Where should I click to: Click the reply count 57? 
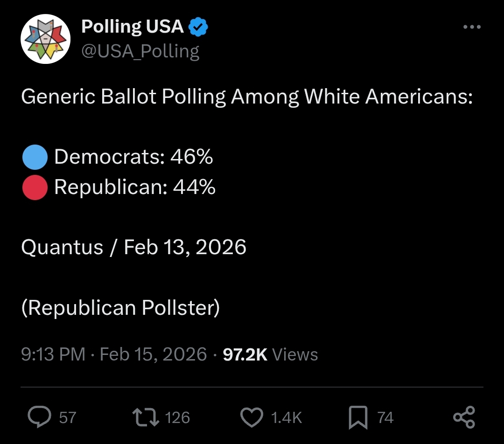tap(68, 417)
